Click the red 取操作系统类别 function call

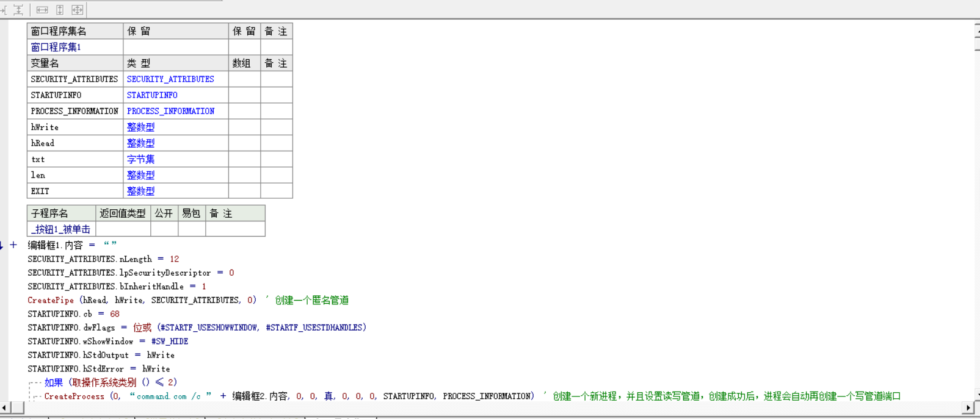[x=104, y=382]
